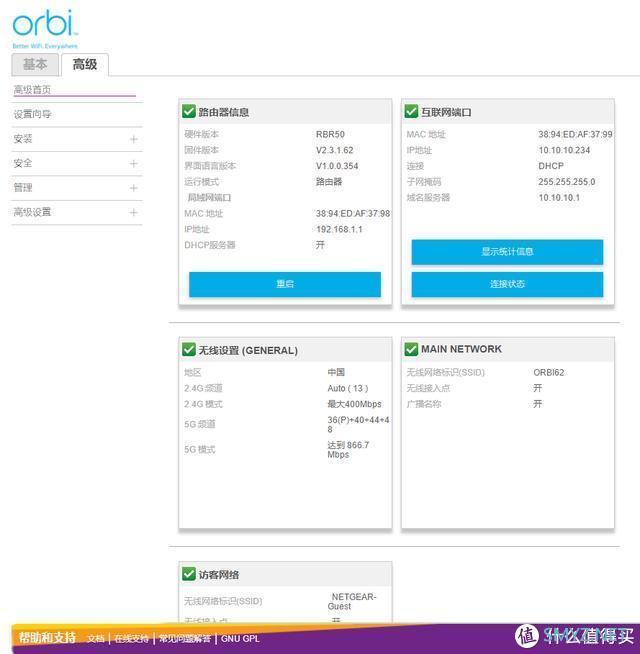Image resolution: width=640 pixels, height=654 pixels.
Task: Click green check icon beside MAIN NETWORK
Action: [411, 350]
